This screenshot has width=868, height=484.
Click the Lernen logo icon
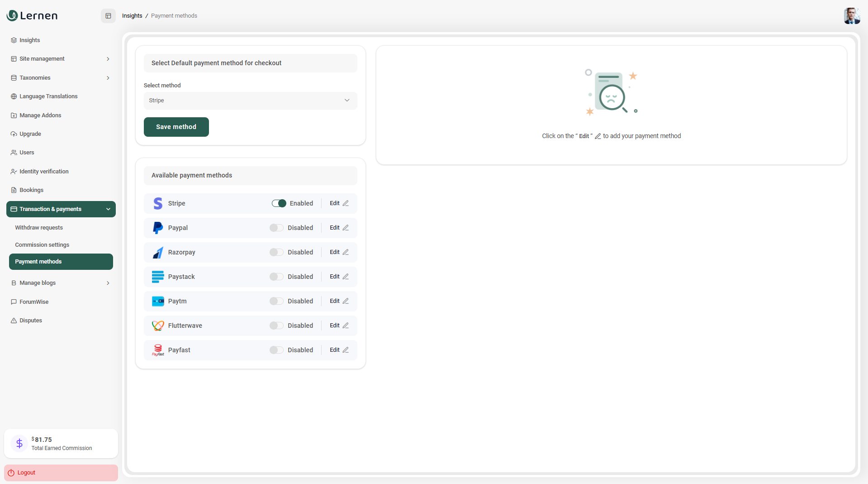click(12, 16)
